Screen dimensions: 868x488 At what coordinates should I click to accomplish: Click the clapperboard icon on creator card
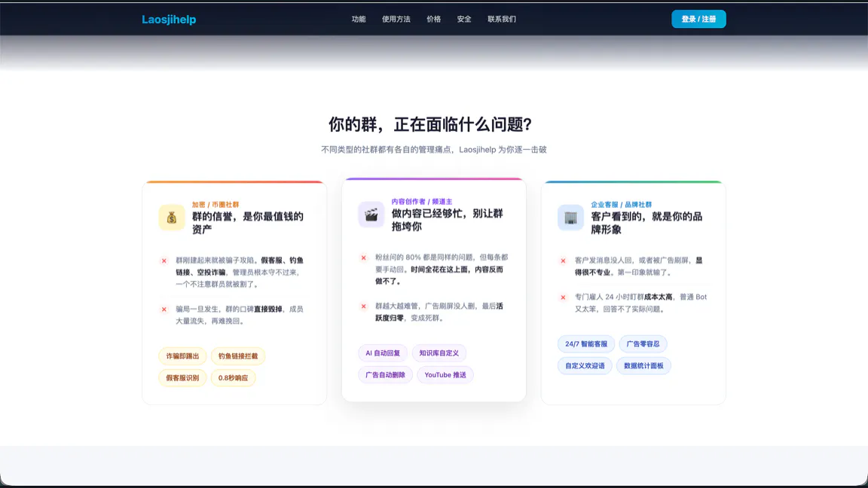click(x=371, y=215)
